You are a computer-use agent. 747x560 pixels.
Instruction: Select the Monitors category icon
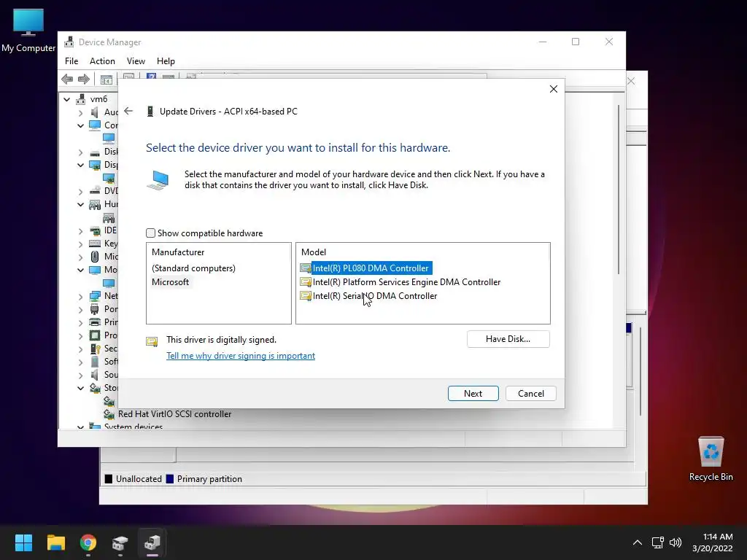point(95,270)
